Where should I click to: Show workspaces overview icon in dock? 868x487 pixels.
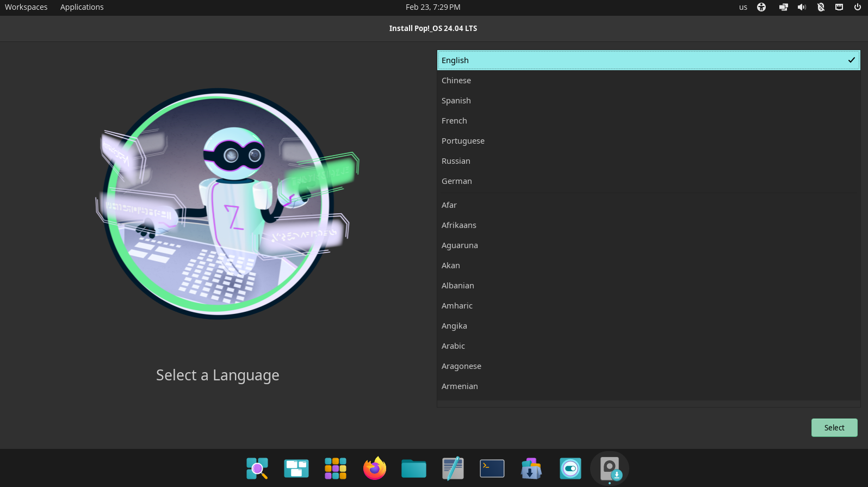click(296, 468)
